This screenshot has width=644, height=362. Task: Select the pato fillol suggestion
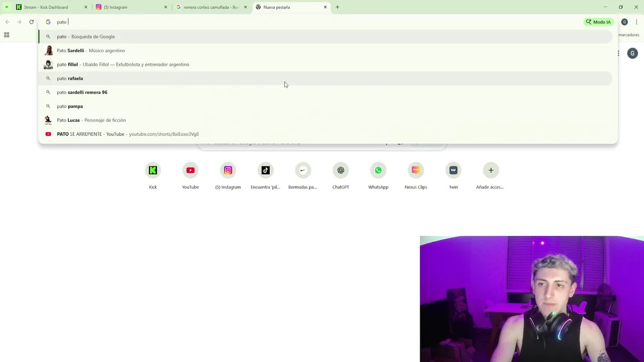tap(325, 64)
